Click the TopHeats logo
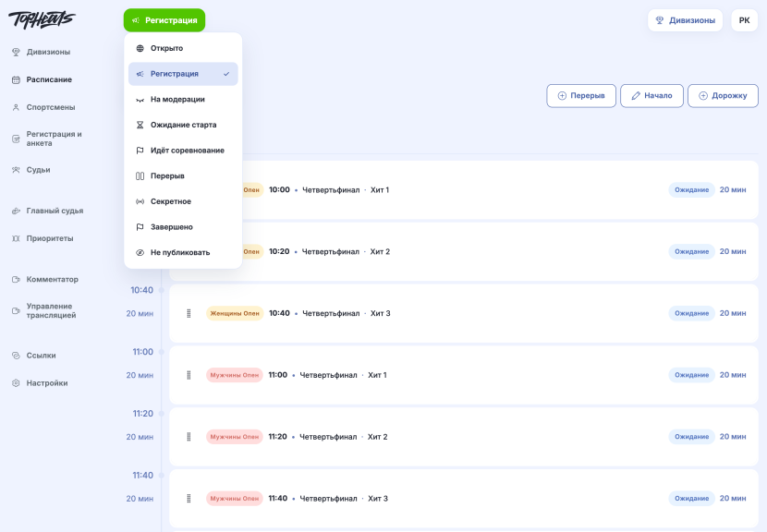Screen dimensions: 767x532 42,19
